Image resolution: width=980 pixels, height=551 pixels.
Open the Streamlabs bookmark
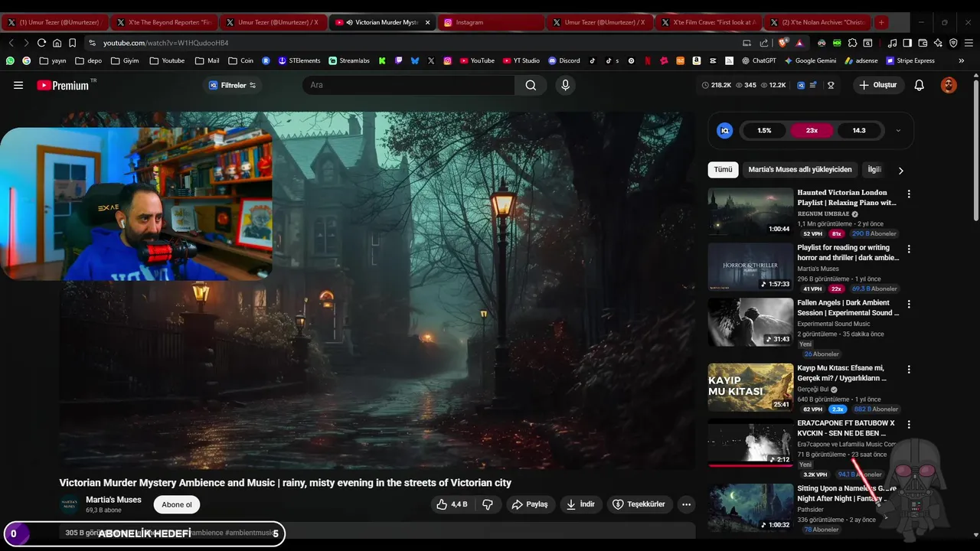(x=348, y=60)
